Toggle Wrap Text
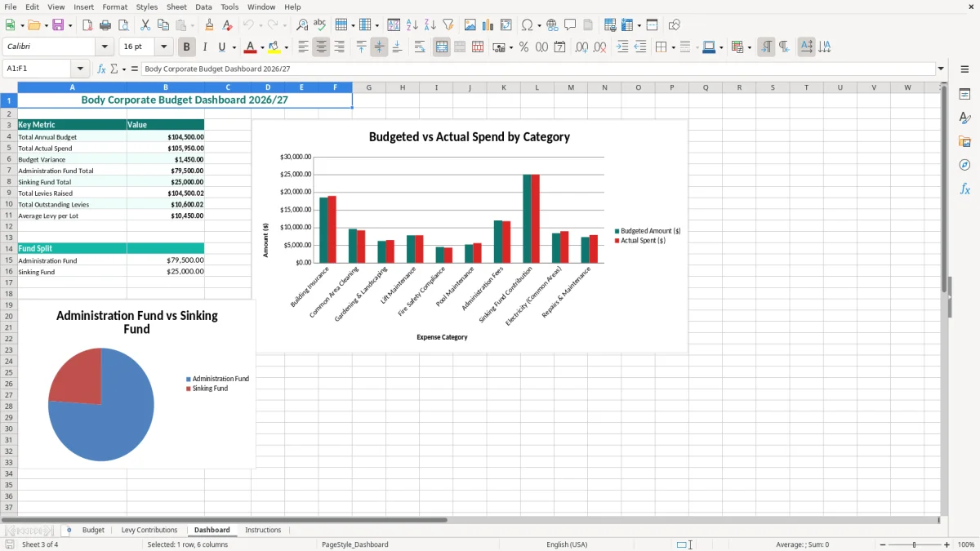This screenshot has height=551, width=980. point(419,47)
